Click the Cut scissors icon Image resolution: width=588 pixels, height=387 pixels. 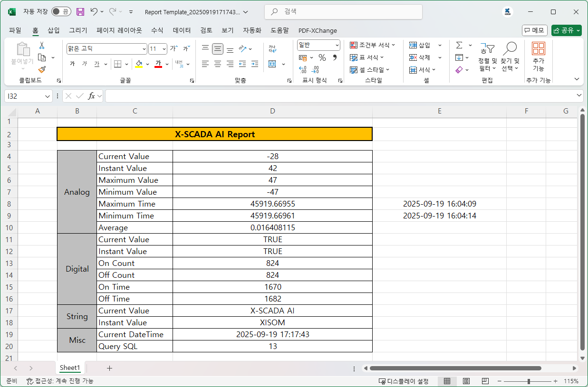click(42, 46)
